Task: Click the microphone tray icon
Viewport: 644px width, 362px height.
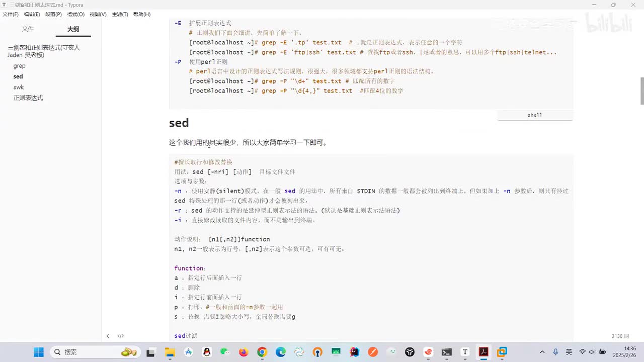Action: click(x=555, y=352)
